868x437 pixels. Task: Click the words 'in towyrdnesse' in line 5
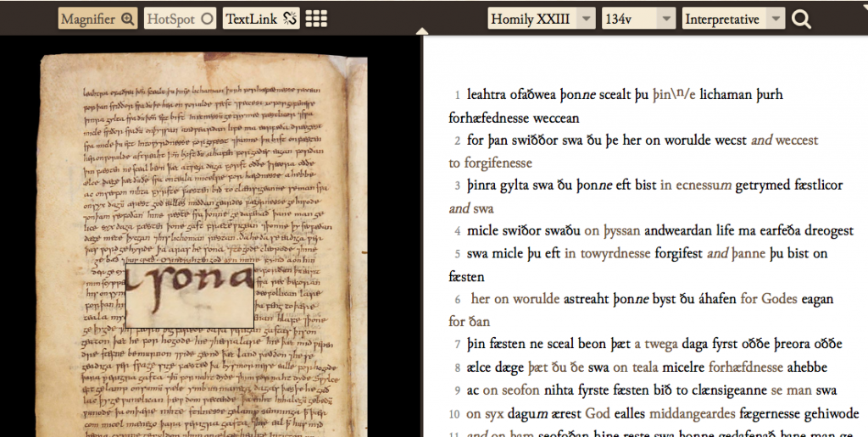[607, 253]
